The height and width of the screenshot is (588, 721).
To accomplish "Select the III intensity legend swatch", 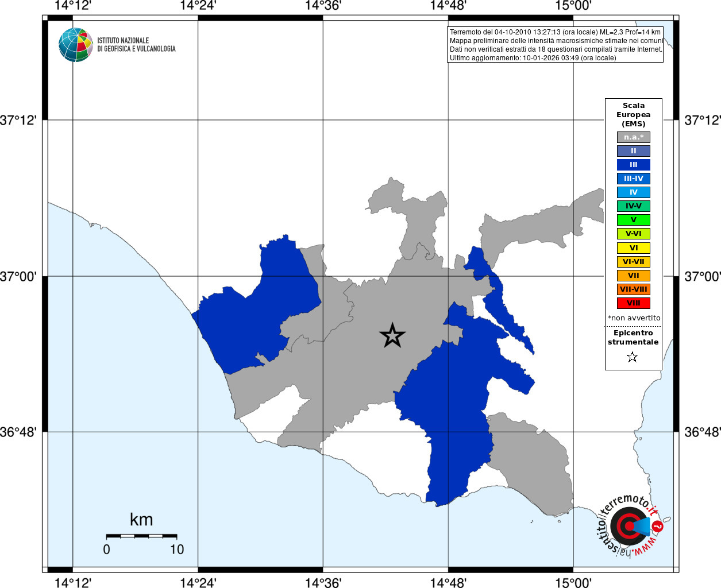I will (634, 165).
